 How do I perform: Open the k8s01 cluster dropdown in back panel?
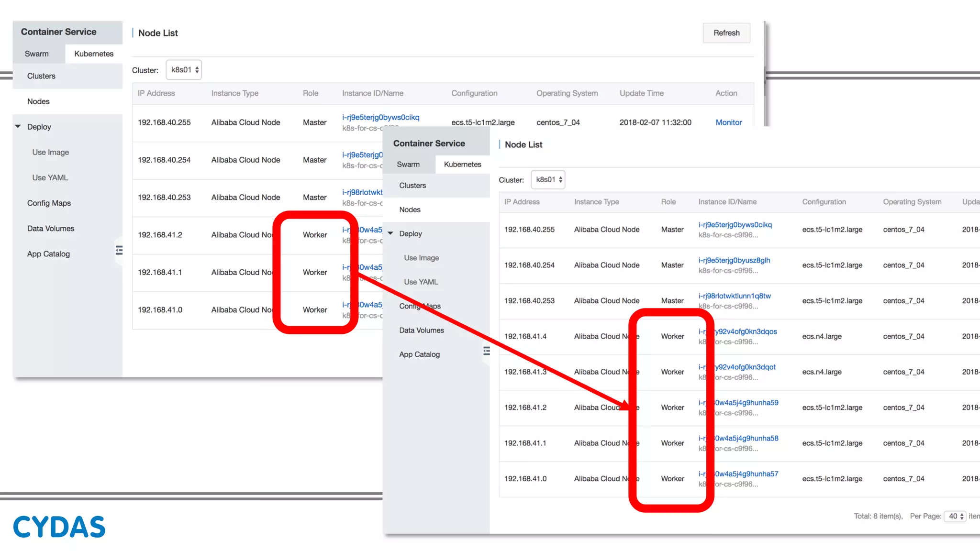pos(184,70)
